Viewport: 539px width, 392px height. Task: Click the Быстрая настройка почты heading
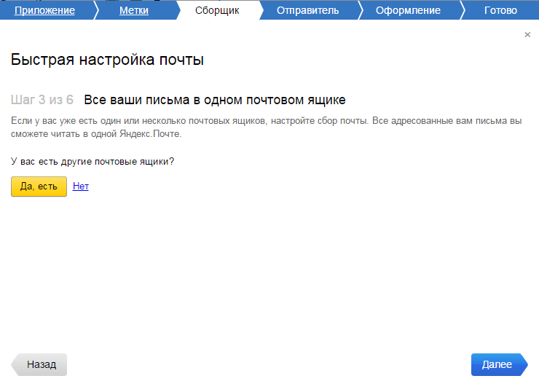tap(107, 60)
